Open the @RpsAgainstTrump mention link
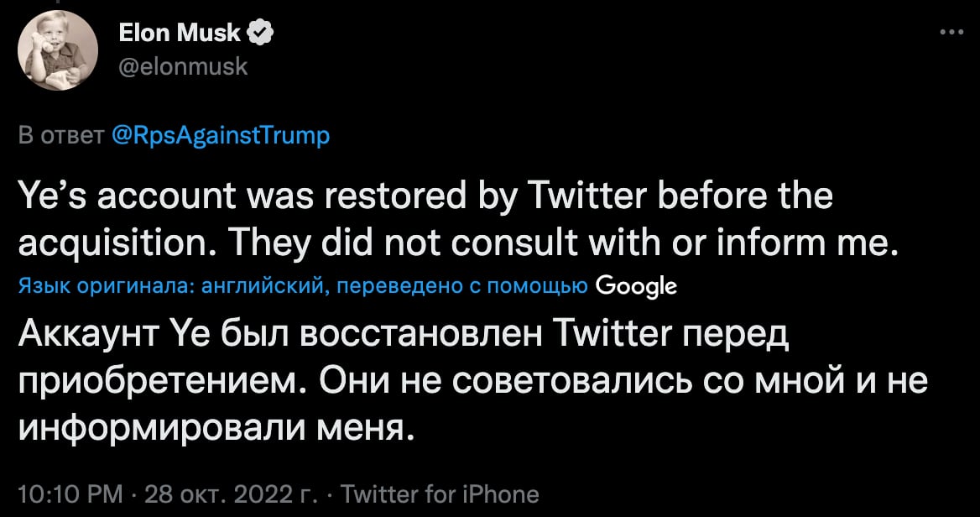The image size is (980, 517). tap(221, 135)
